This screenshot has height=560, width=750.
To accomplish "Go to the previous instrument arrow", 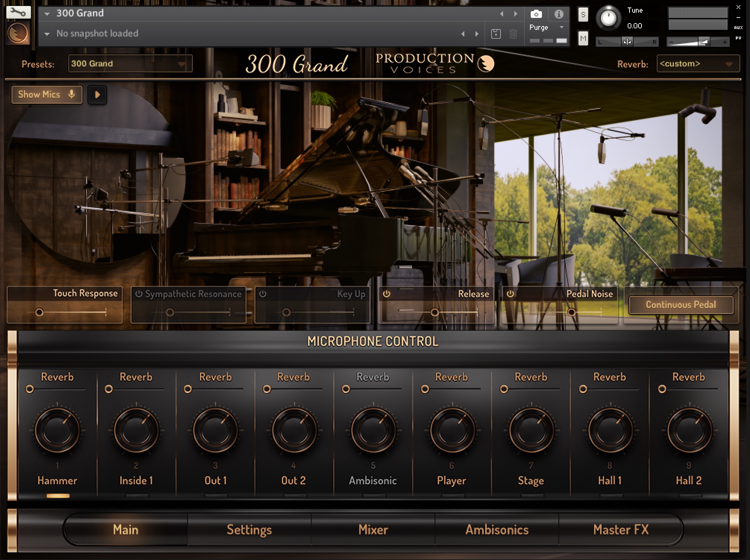I will pos(502,14).
